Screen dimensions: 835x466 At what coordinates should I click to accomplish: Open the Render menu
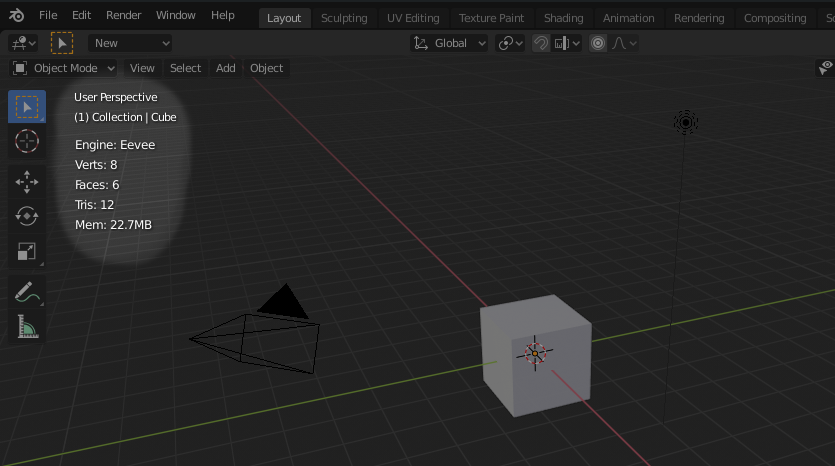coord(124,15)
